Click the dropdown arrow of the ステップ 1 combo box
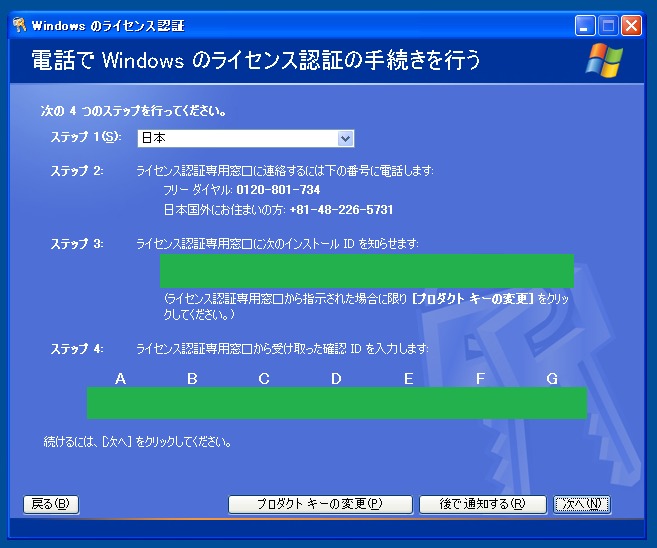657x548 pixels. [345, 138]
